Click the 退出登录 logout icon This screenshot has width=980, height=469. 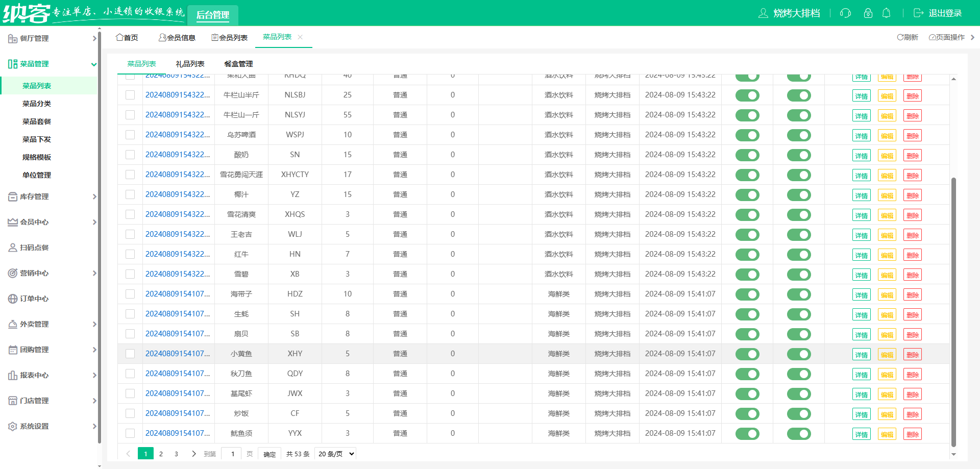(x=918, y=13)
